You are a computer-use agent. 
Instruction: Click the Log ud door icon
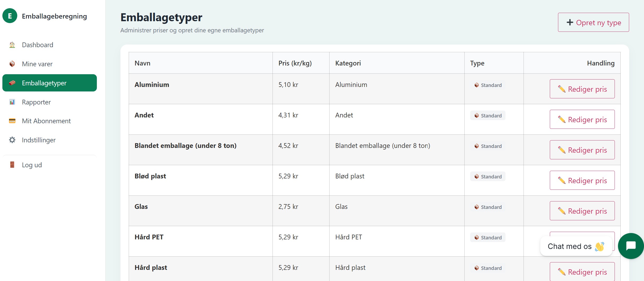coord(12,165)
